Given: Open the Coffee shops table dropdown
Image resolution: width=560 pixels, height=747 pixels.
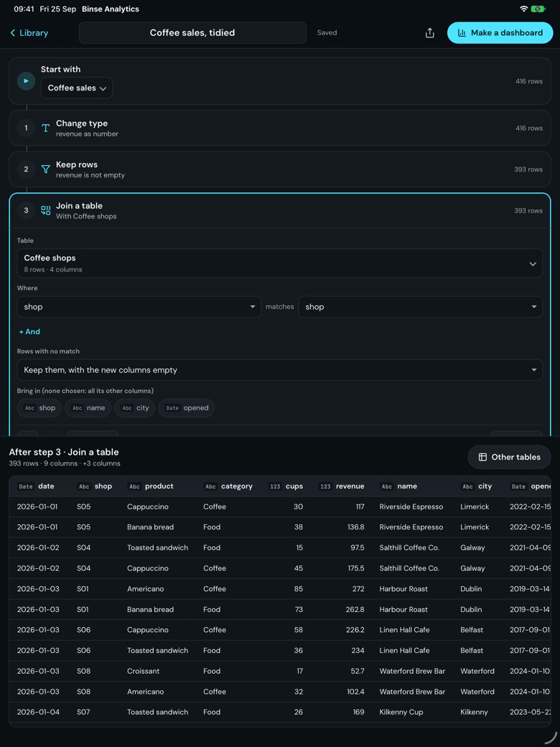Looking at the screenshot, I should pyautogui.click(x=280, y=264).
